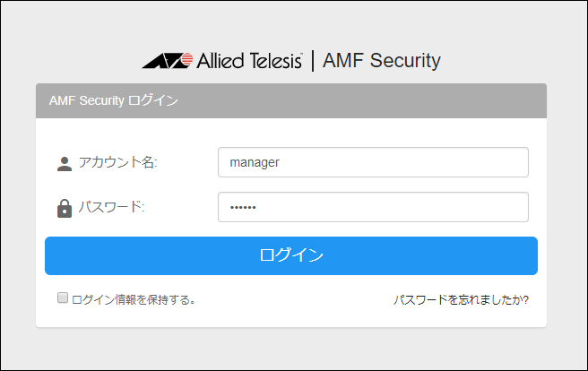588x371 pixels.
Task: Click the padlock icon beside パスワード
Action: (64, 208)
